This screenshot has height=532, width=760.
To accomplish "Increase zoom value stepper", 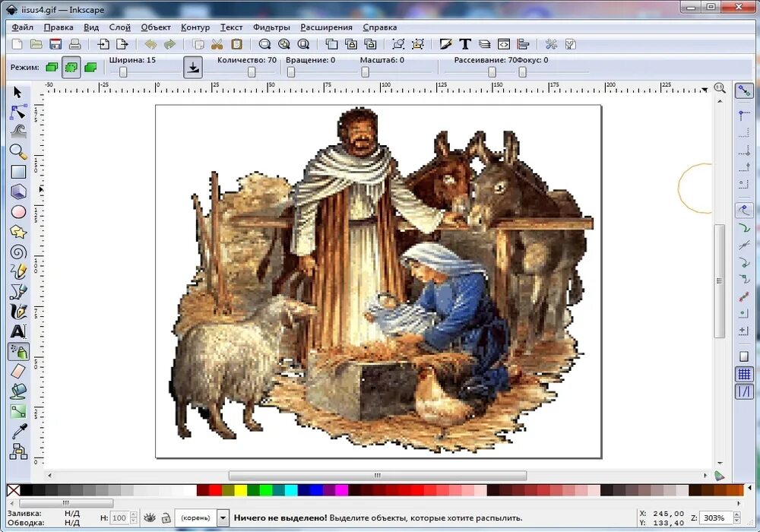I will click(737, 515).
